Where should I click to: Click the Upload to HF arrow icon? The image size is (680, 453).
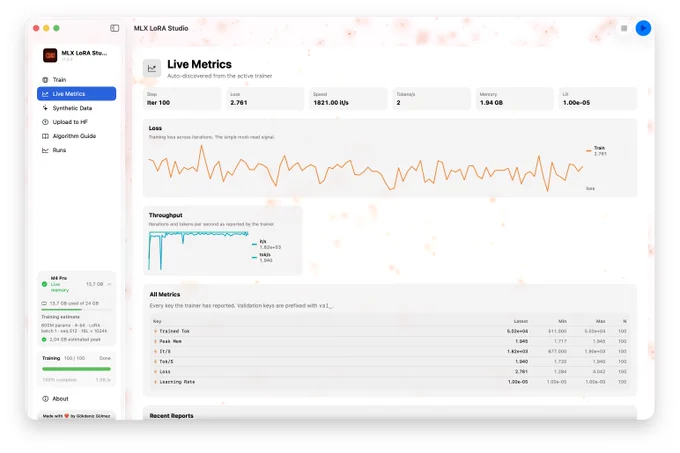click(45, 122)
